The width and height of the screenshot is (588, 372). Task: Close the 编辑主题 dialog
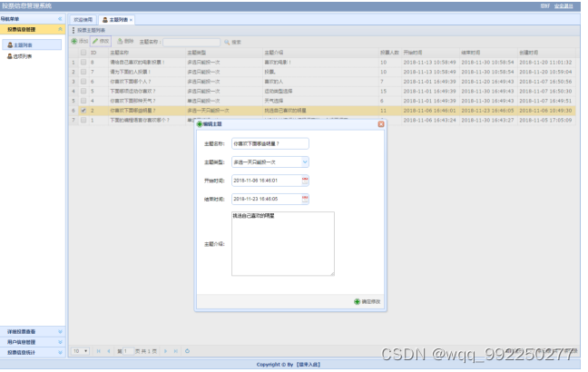[x=381, y=124]
